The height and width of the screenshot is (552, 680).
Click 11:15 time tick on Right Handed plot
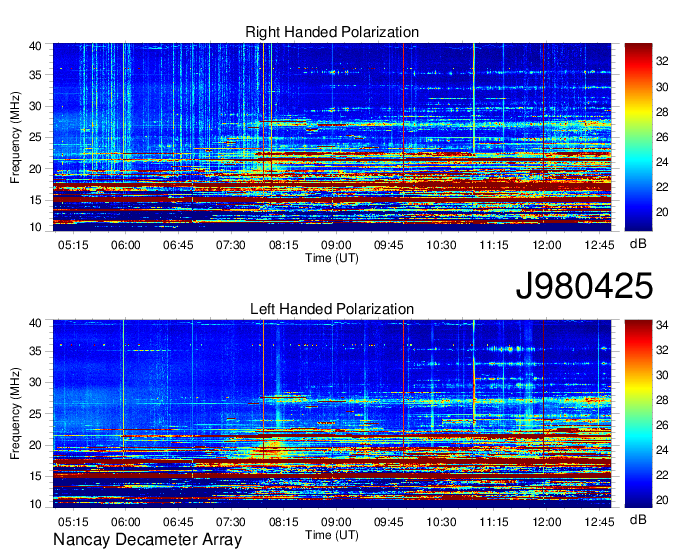(494, 245)
